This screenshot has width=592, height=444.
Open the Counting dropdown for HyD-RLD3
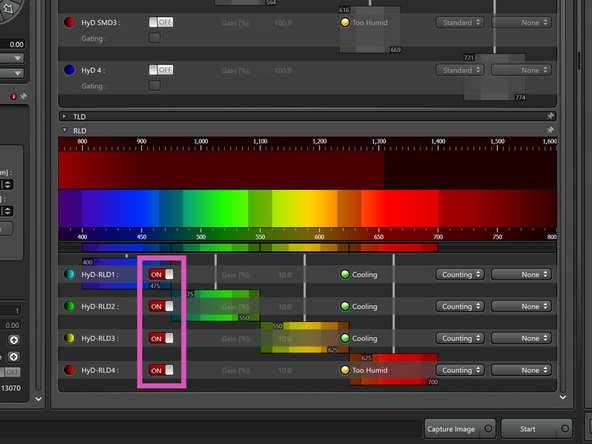[460, 338]
